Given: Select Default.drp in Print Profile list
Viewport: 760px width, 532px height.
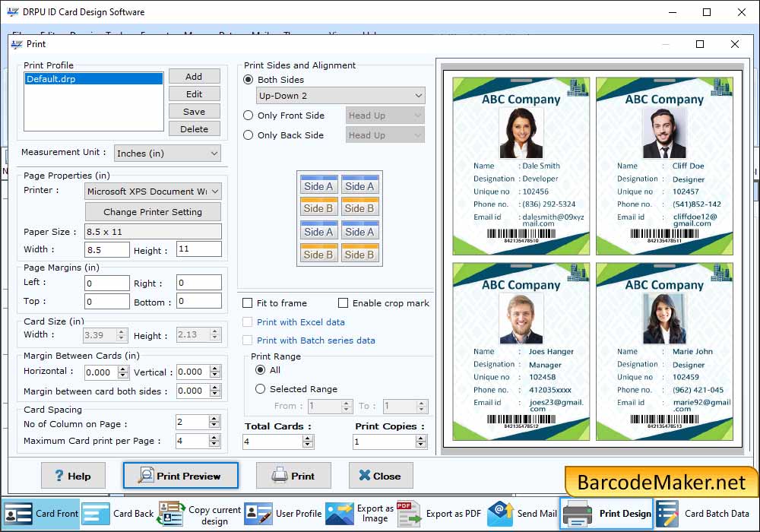Looking at the screenshot, I should (x=93, y=78).
